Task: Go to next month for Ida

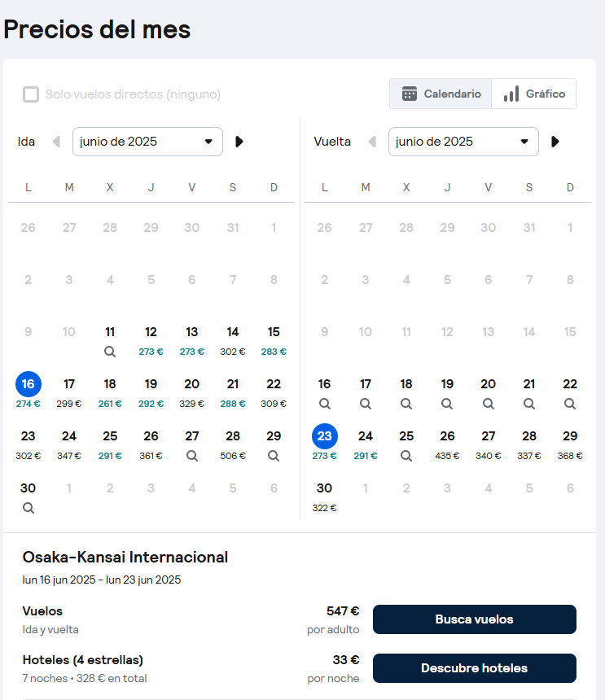Action: coord(239,142)
